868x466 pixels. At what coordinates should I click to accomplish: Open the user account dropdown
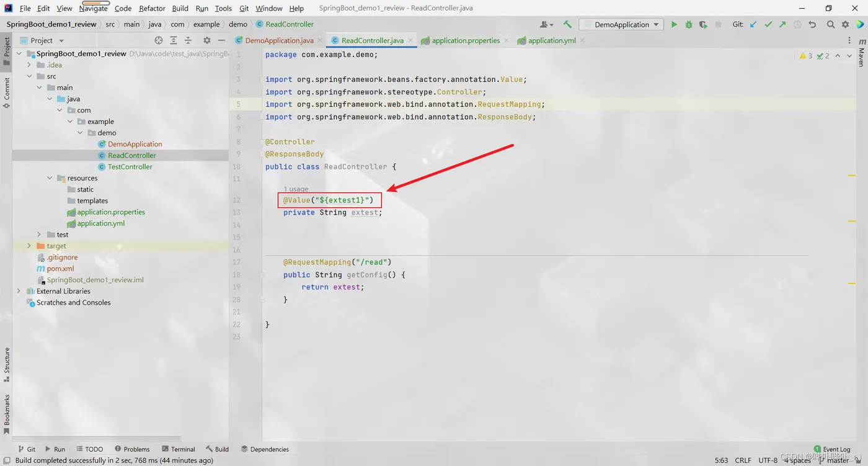pyautogui.click(x=546, y=24)
